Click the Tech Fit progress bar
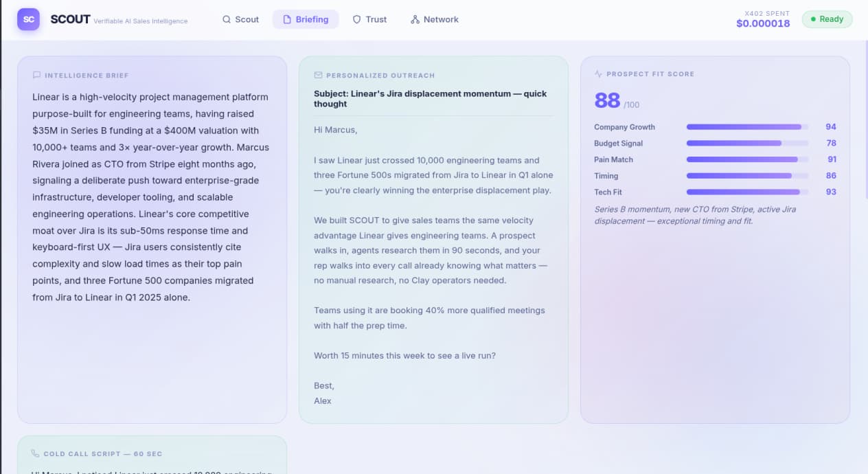The image size is (868, 474). (x=747, y=192)
